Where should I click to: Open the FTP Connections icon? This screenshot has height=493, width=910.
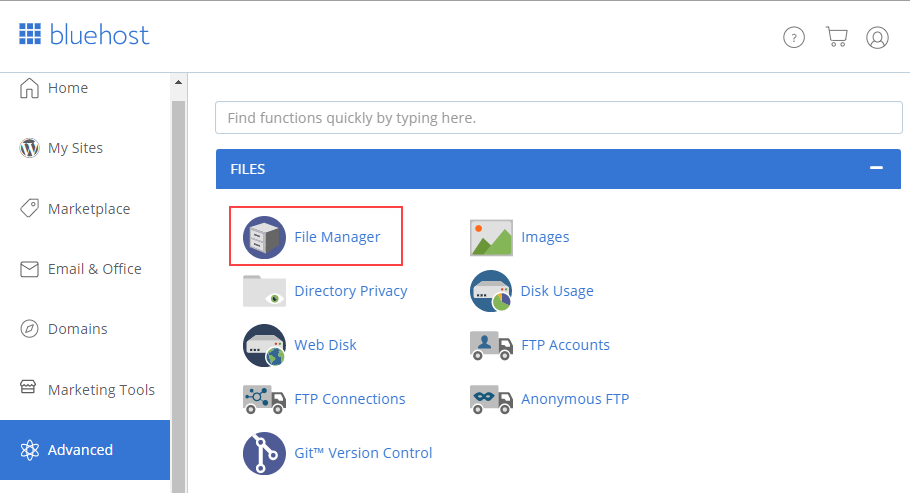pos(265,399)
